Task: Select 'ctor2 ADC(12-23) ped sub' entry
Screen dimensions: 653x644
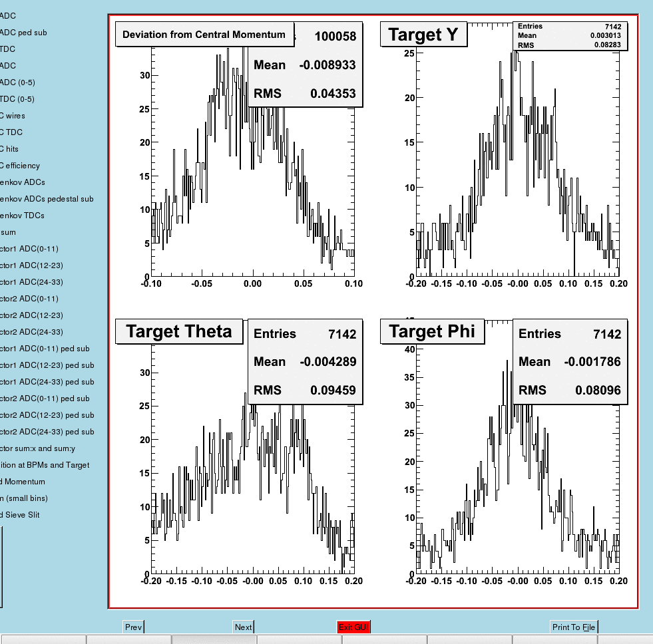Action: (47, 415)
